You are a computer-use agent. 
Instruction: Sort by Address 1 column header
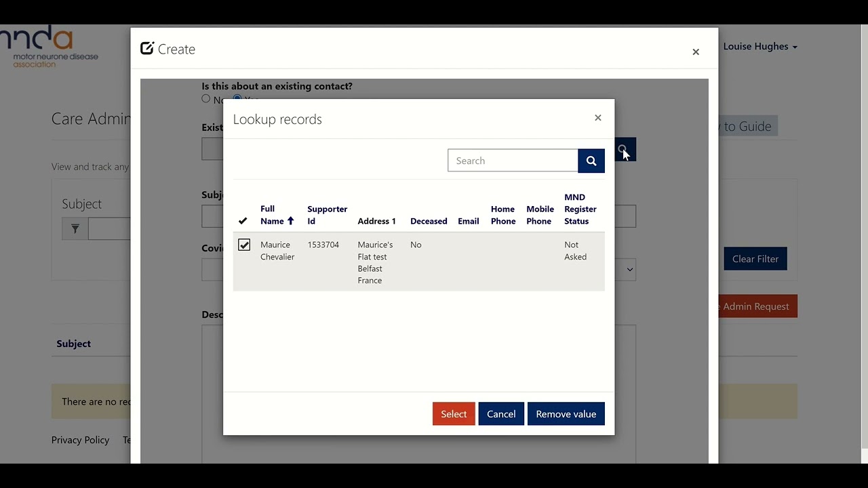point(376,221)
